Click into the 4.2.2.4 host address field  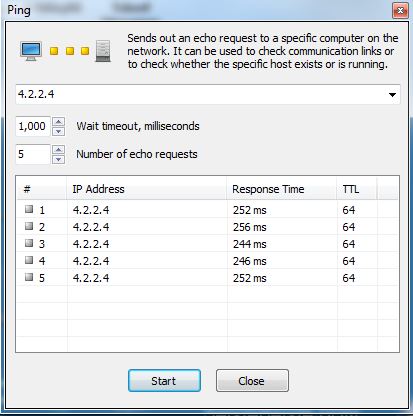click(x=200, y=94)
